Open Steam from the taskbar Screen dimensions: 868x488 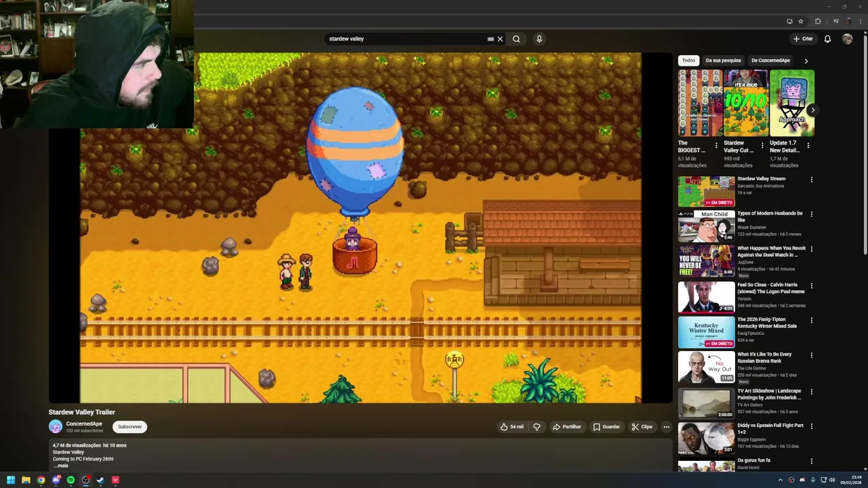click(x=100, y=480)
